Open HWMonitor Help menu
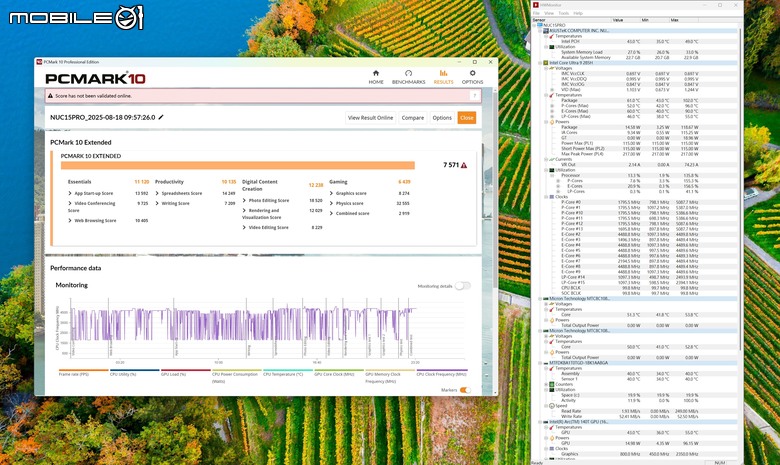Image resolution: width=780 pixels, height=465 pixels. click(x=578, y=13)
